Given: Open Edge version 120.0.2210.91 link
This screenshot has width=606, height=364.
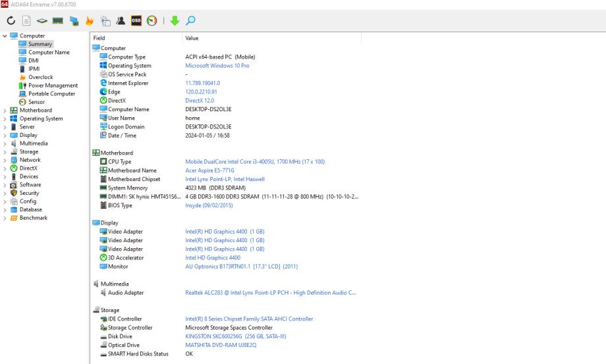Looking at the screenshot, I should tap(201, 92).
